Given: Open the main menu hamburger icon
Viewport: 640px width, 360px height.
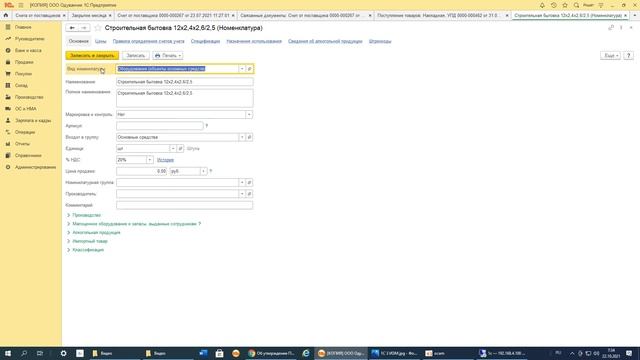Looking at the screenshot, I should (x=21, y=5).
